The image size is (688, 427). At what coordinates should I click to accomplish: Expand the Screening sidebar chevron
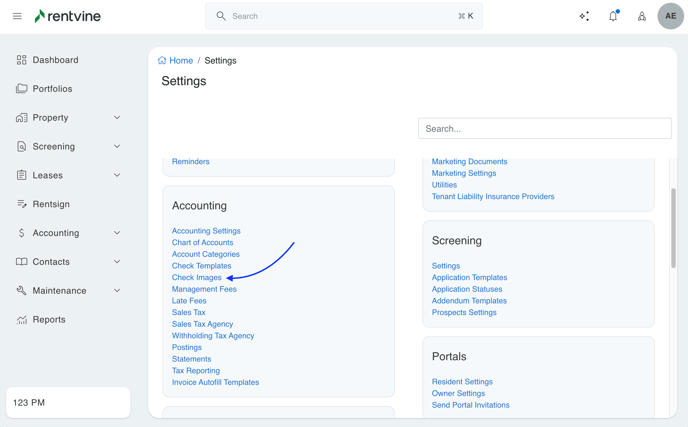[117, 147]
